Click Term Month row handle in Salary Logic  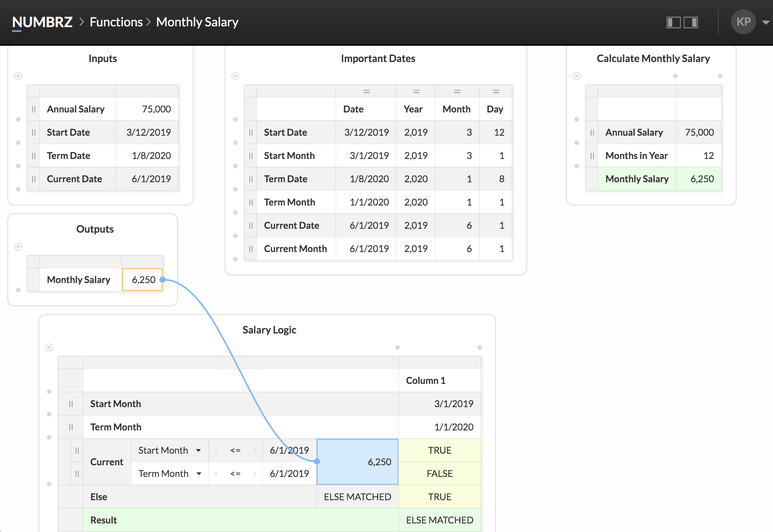click(71, 427)
